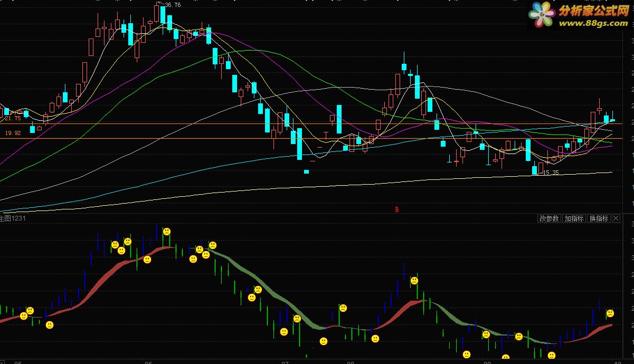Click the 19.92 price line label
The image size is (634, 364).
[x=13, y=133]
